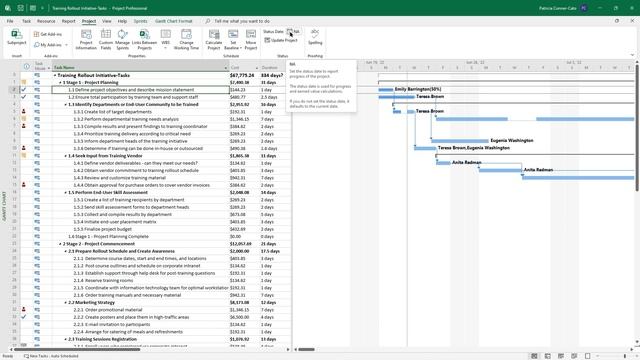Collapse the ribbon with the chevron
Screen dimensions: 640x360
tap(632, 55)
